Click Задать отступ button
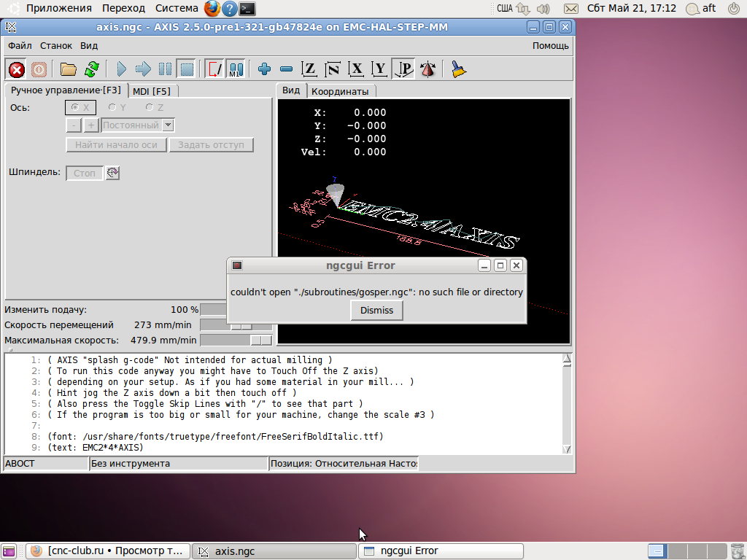Image resolution: width=747 pixels, height=560 pixels. click(211, 145)
